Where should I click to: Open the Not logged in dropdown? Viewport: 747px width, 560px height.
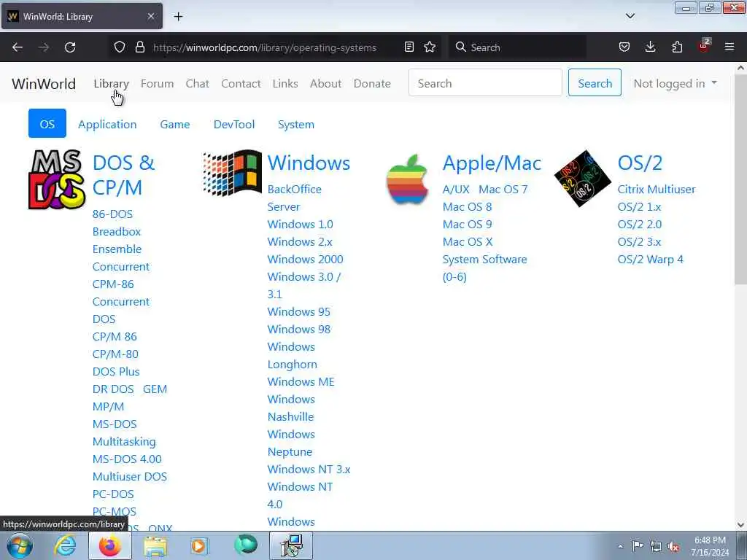coord(675,83)
